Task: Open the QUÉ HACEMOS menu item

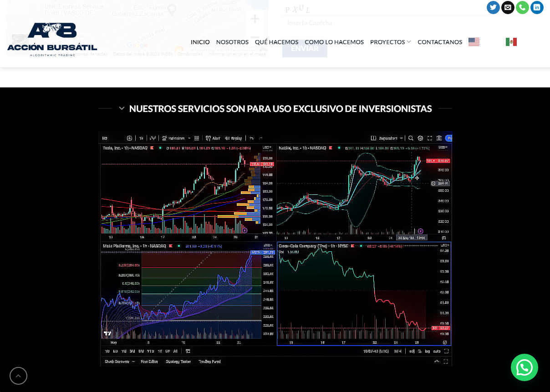Action: pyautogui.click(x=277, y=42)
